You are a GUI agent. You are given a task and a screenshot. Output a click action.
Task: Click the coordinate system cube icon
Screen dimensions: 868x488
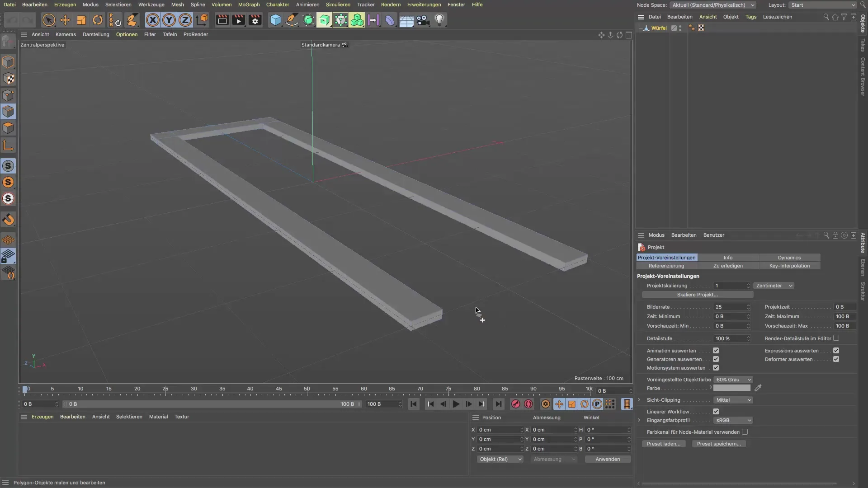click(x=202, y=20)
